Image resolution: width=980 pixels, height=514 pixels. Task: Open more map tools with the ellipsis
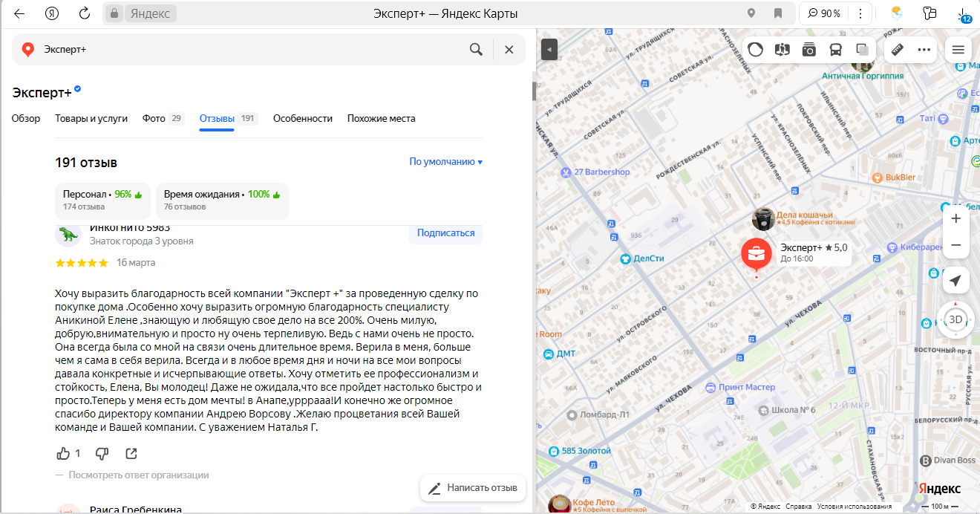tap(924, 50)
